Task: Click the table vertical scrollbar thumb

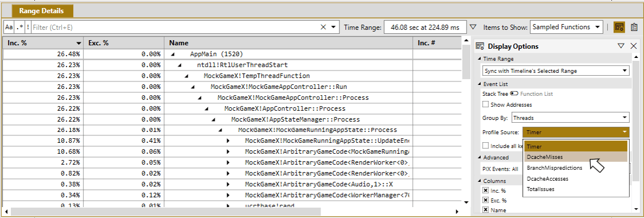Action: [466, 62]
